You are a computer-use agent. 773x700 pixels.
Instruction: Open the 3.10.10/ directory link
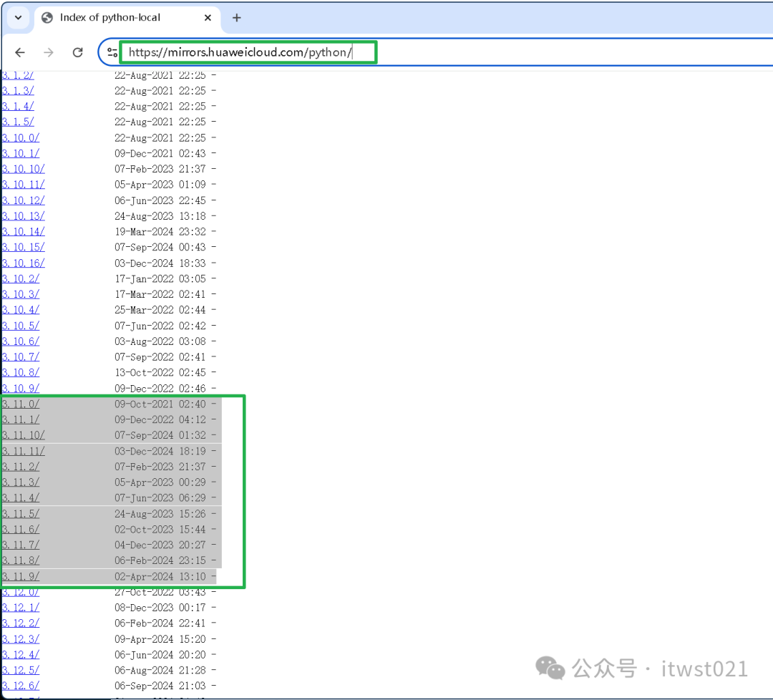(x=24, y=169)
